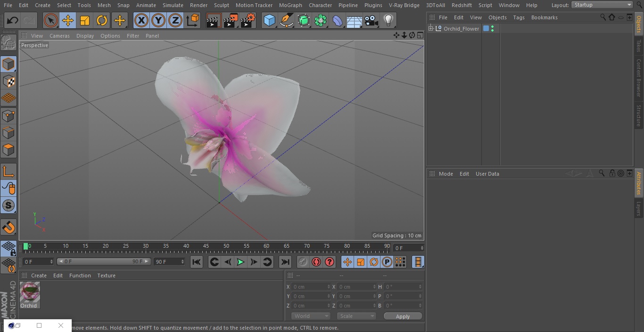Open the User Data menu
This screenshot has width=644, height=332.
pos(487,174)
